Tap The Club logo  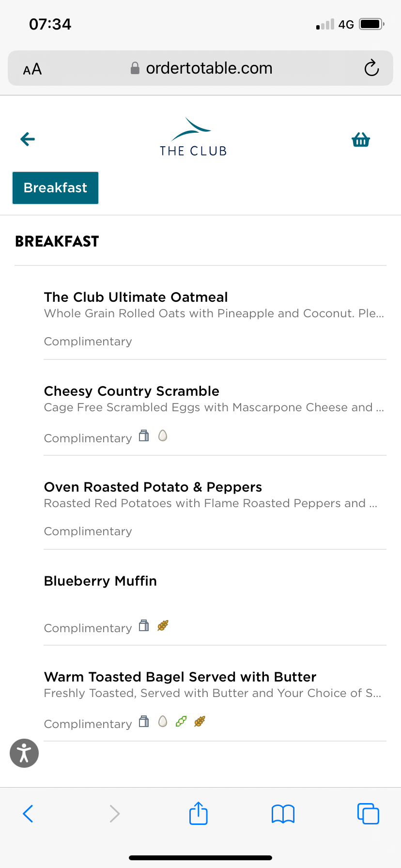[x=193, y=138]
